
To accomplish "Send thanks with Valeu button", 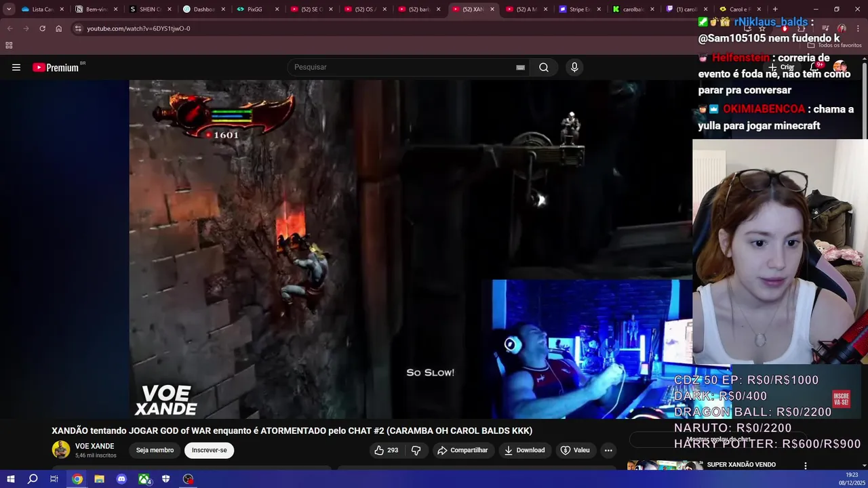I will pos(575,450).
